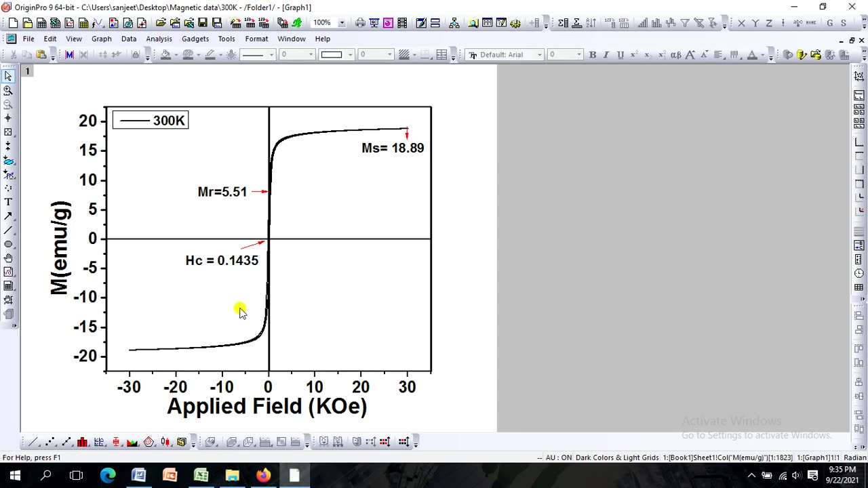
Task: Toggle Italic text formatting
Action: [606, 55]
